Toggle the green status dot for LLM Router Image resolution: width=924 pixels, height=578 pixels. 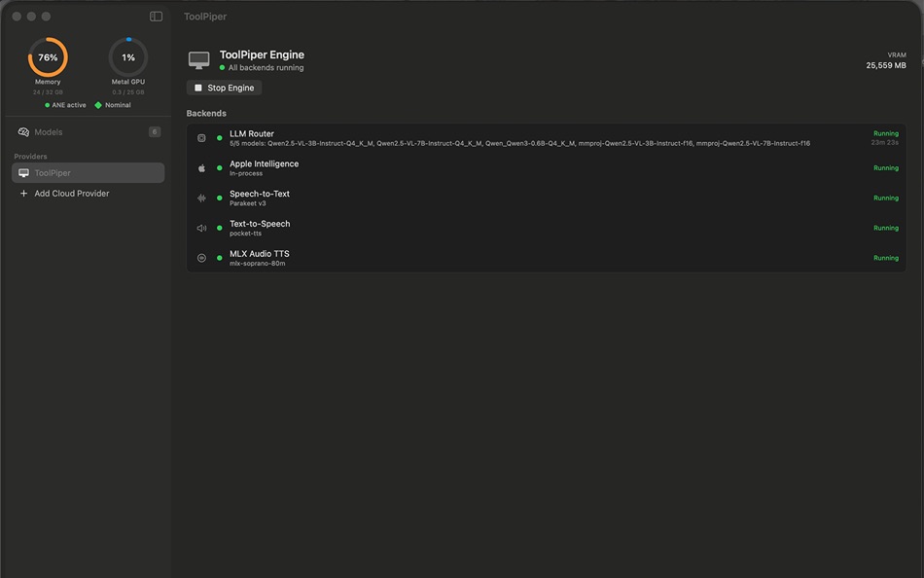[221, 137]
